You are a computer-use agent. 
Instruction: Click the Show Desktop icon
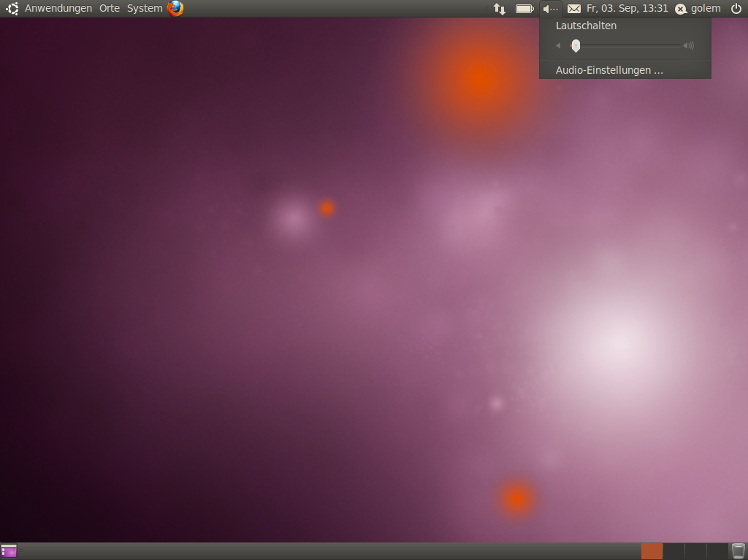[9, 551]
